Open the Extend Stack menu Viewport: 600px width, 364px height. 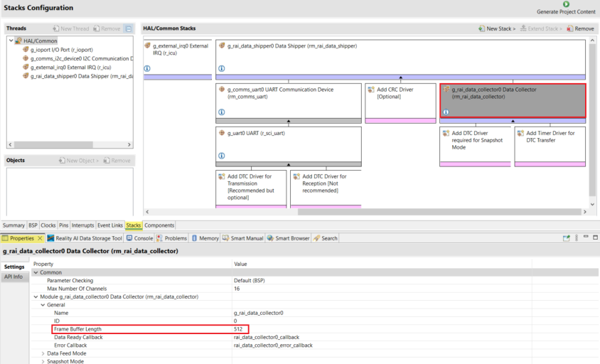coord(541,28)
